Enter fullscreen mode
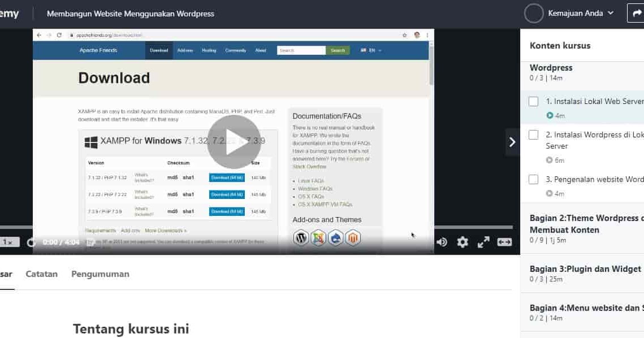The width and height of the screenshot is (644, 338). 483,242
